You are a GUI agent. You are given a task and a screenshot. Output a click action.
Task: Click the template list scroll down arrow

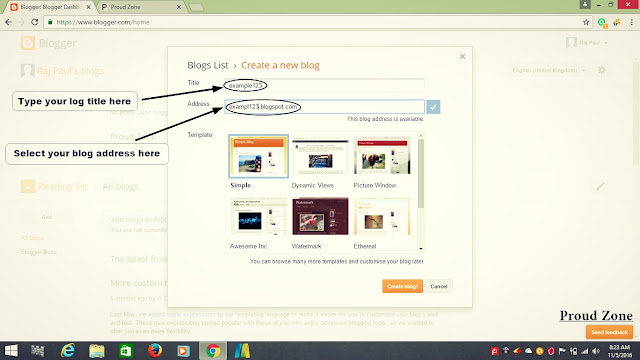click(421, 248)
